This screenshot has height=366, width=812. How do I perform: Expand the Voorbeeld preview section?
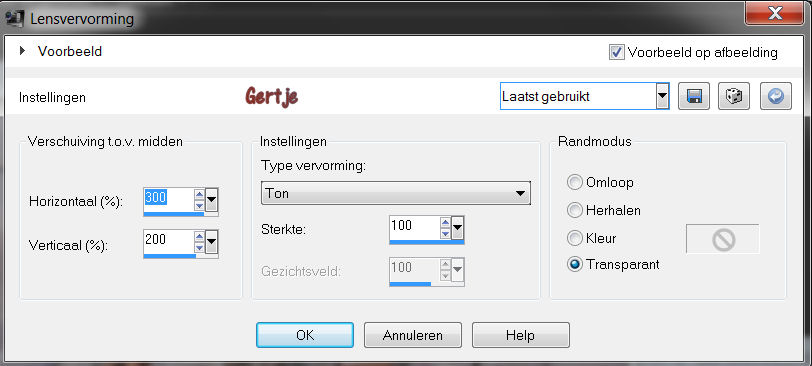[22, 51]
